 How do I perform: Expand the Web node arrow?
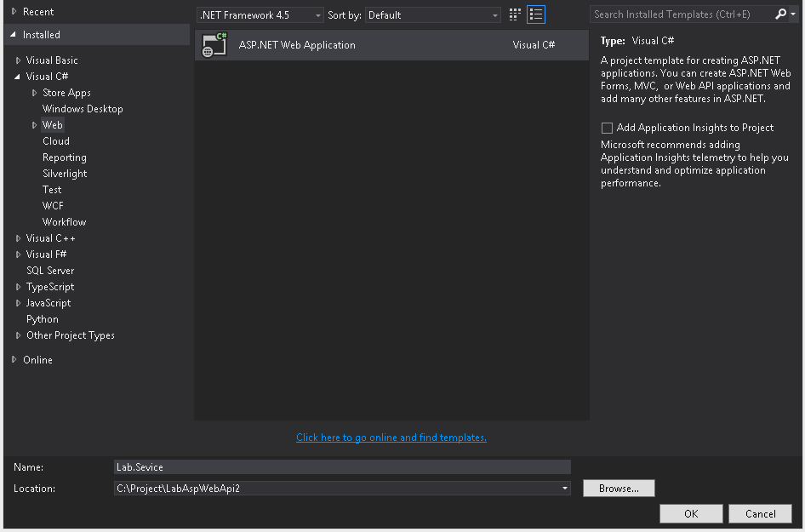[34, 125]
